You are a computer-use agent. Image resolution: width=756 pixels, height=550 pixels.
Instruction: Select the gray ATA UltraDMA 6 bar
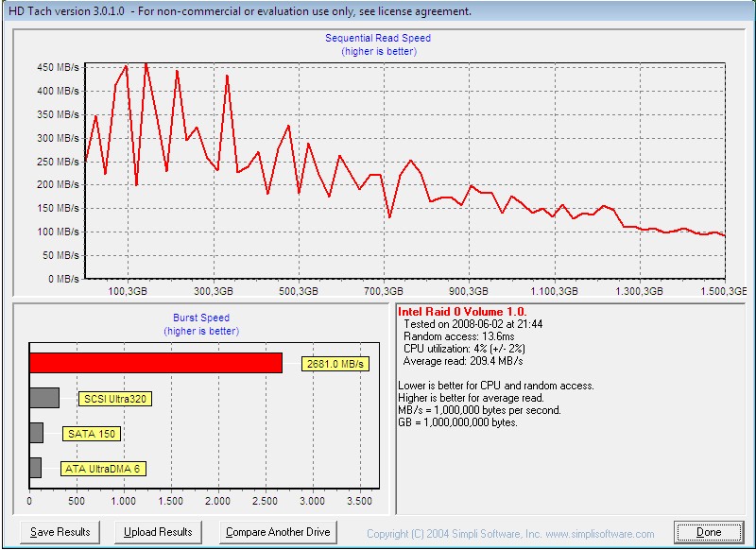coord(36,468)
